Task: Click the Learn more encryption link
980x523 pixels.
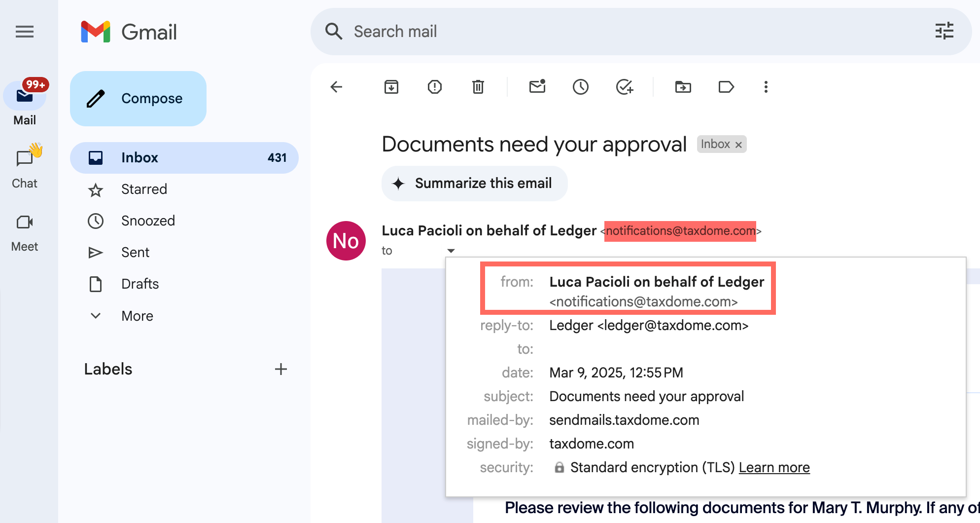Action: pos(774,467)
